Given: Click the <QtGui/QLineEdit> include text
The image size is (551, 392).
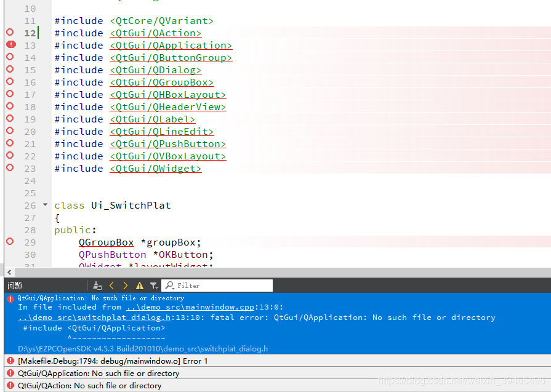Looking at the screenshot, I should pos(162,131).
